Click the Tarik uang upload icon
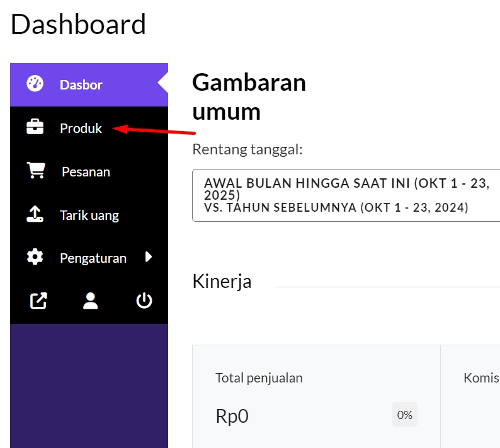500x448 pixels. (x=35, y=214)
